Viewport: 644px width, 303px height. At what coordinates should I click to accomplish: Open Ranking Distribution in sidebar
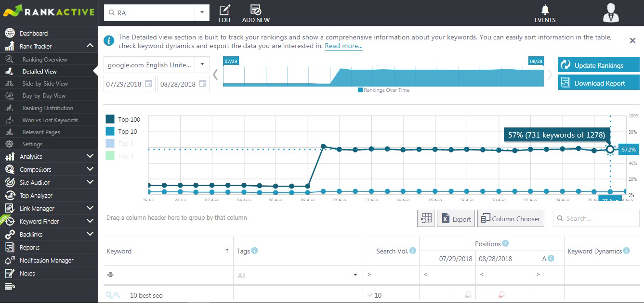tap(48, 108)
